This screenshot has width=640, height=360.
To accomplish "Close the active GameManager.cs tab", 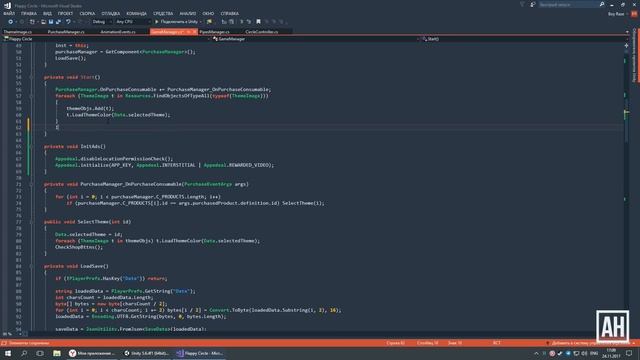I will 194,31.
